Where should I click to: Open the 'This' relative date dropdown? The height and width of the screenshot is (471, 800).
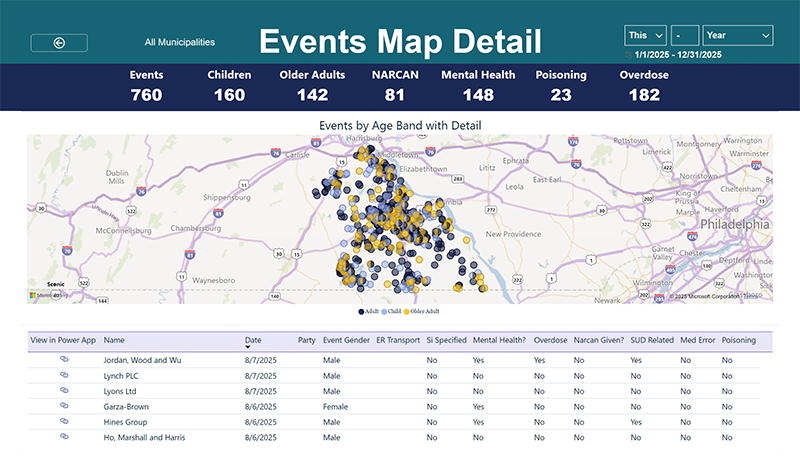[x=645, y=35]
